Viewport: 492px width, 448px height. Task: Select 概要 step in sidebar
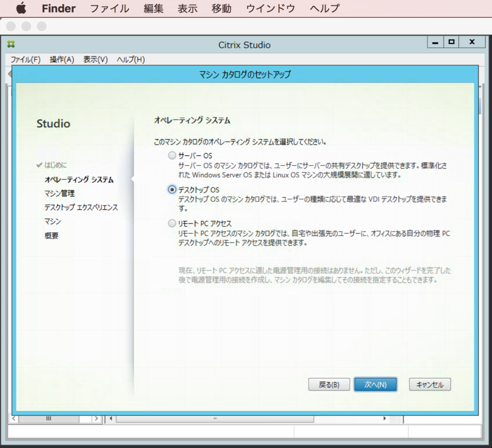point(51,236)
